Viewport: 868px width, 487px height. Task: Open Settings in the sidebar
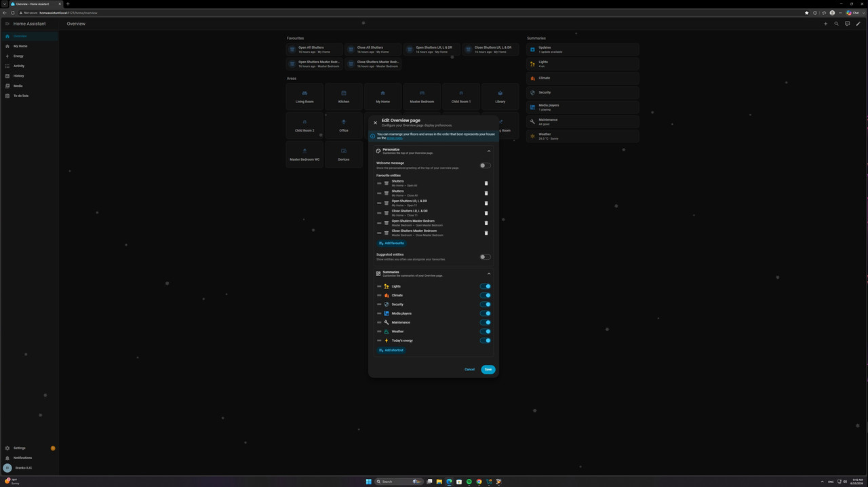[x=29, y=448]
